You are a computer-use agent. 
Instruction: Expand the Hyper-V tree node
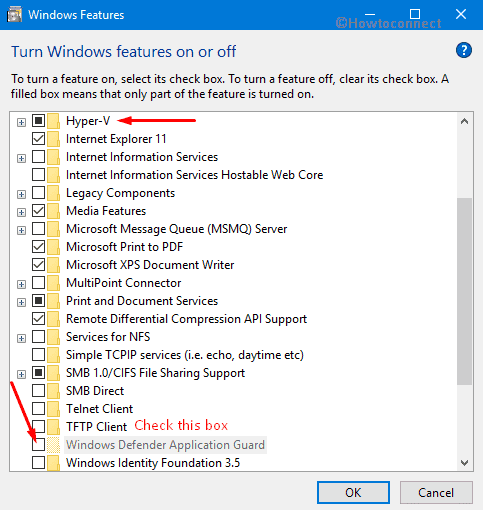point(21,122)
